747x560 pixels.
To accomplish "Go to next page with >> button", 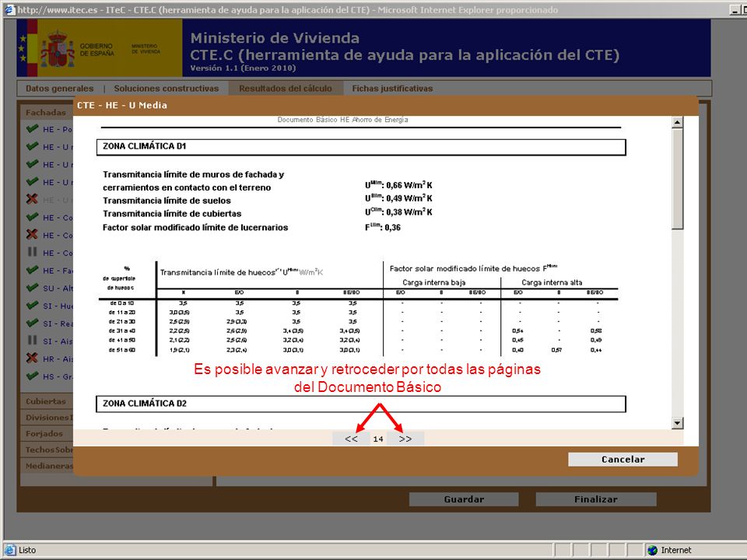I will point(405,439).
